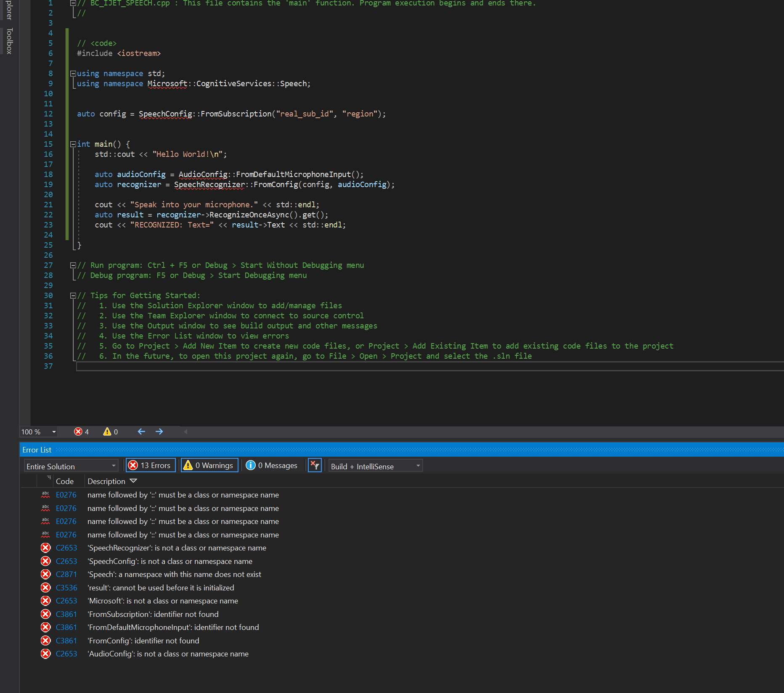Open the C2871 error code link
Screen dimensions: 784x693
coord(66,574)
